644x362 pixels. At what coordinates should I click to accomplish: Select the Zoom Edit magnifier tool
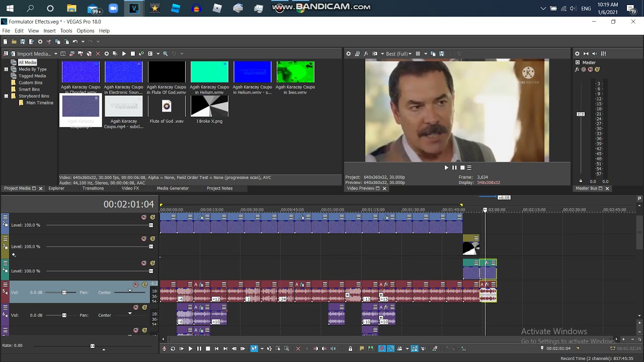[x=287, y=348]
